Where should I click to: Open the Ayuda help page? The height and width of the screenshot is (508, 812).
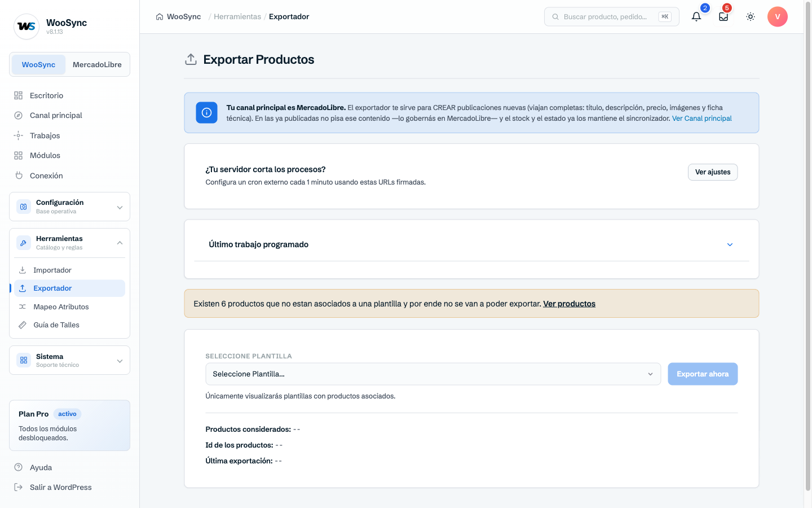(70, 467)
